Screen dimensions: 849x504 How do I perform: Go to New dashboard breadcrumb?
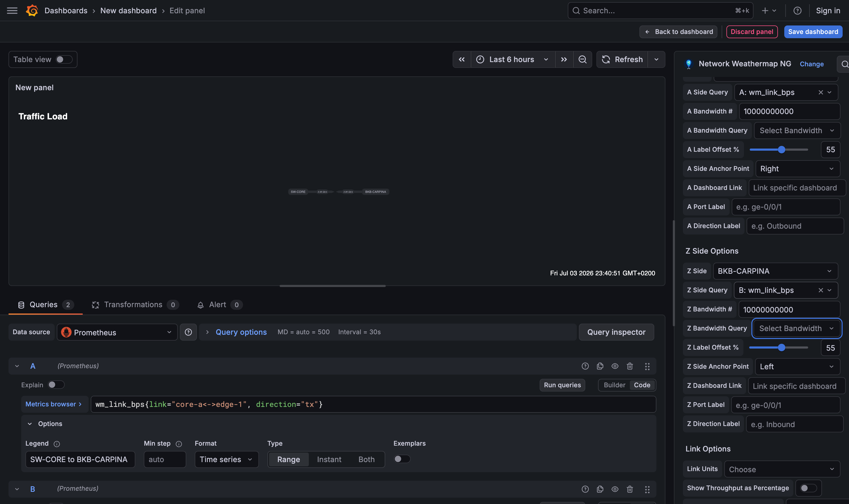pos(128,11)
